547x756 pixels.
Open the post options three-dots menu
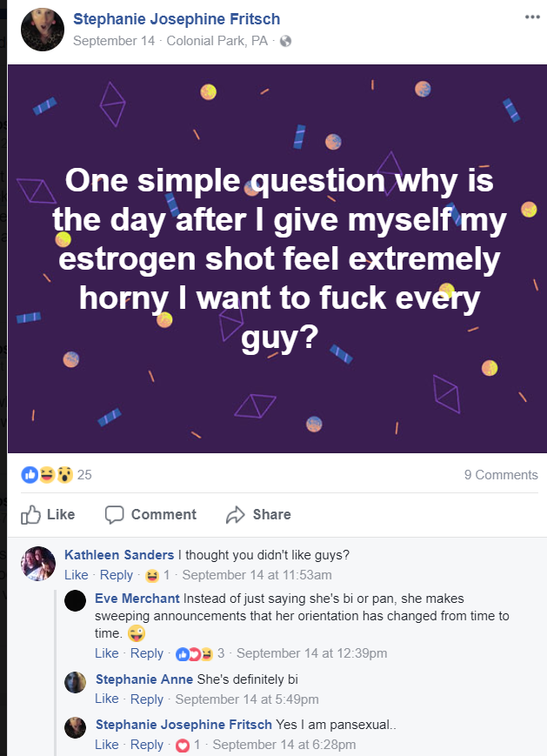(x=531, y=17)
